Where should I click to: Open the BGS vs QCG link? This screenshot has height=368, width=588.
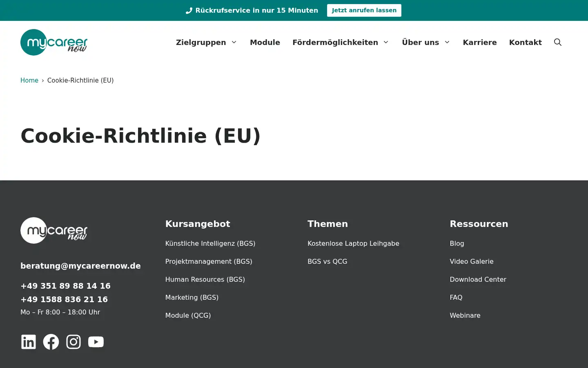tap(327, 261)
